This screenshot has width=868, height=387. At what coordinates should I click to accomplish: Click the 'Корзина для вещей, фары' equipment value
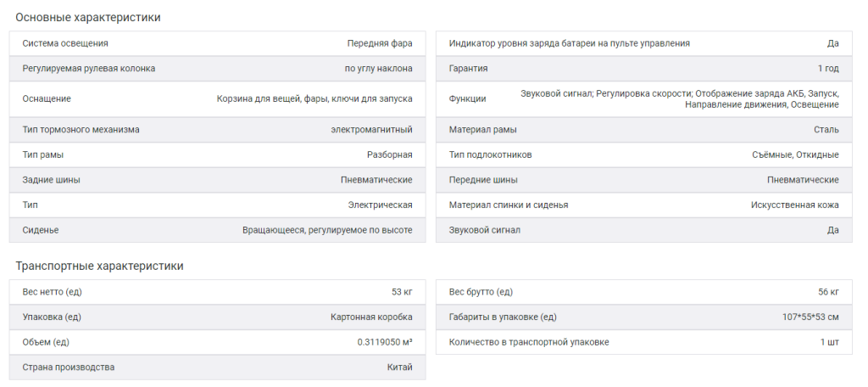[314, 98]
